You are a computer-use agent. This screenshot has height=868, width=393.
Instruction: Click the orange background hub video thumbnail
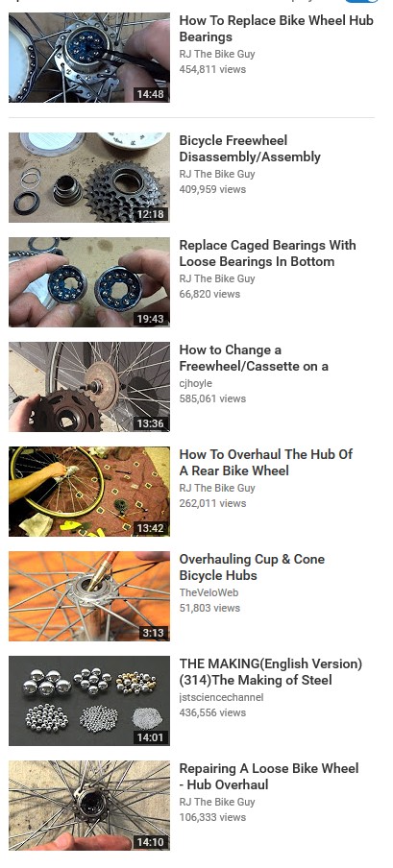pos(89,596)
